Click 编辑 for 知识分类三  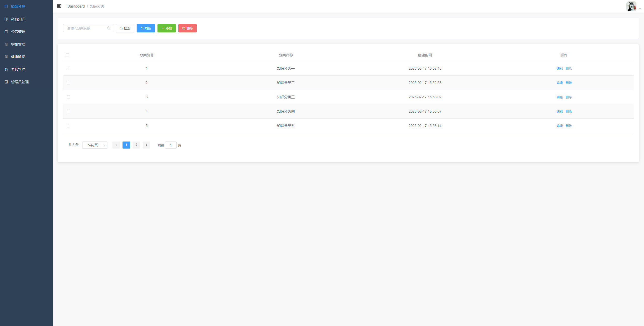pos(559,97)
